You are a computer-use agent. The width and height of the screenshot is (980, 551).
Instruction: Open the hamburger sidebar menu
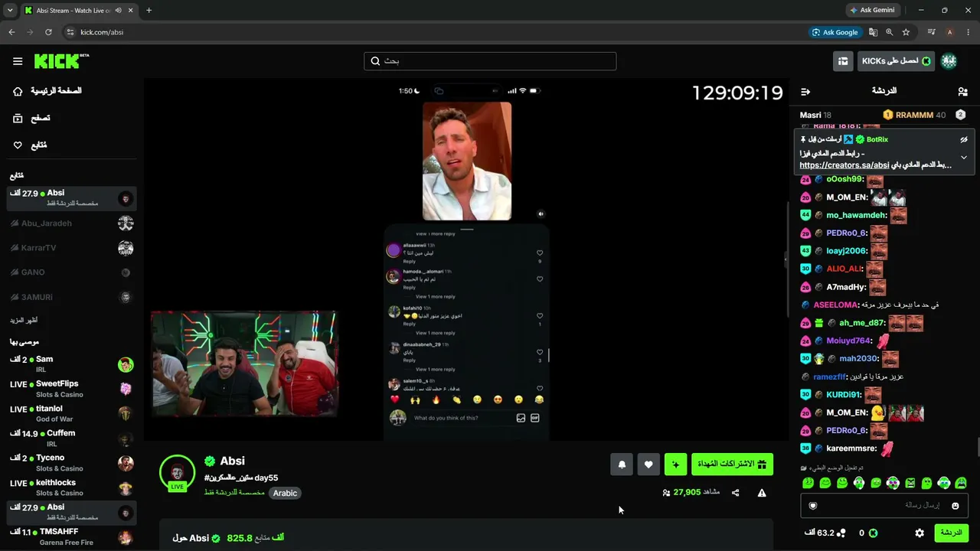(x=18, y=61)
